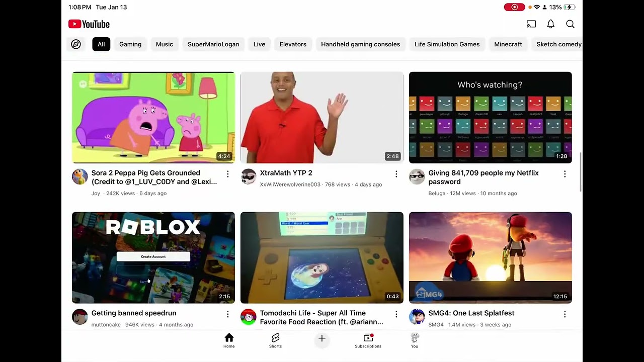Click the page scrollbar thumb

coord(581,172)
